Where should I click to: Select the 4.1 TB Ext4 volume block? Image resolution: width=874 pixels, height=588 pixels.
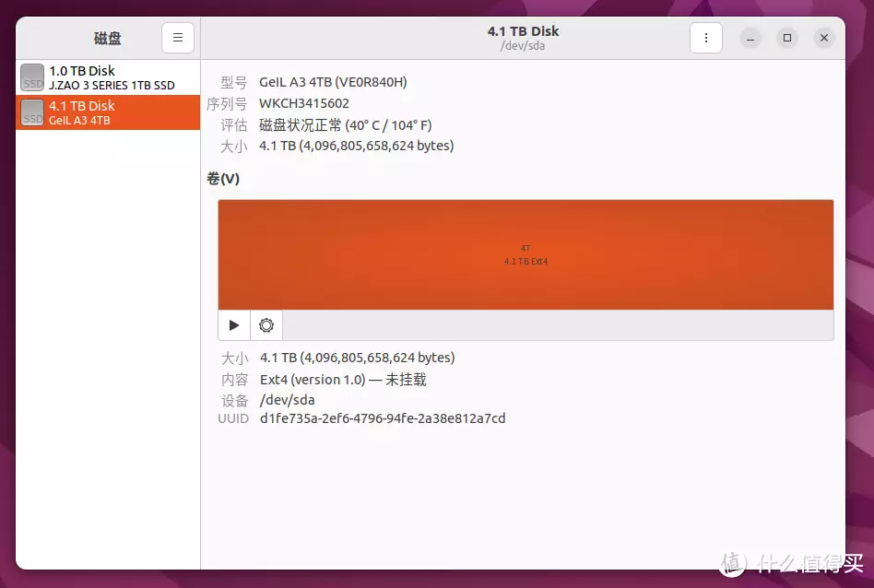[x=526, y=254]
